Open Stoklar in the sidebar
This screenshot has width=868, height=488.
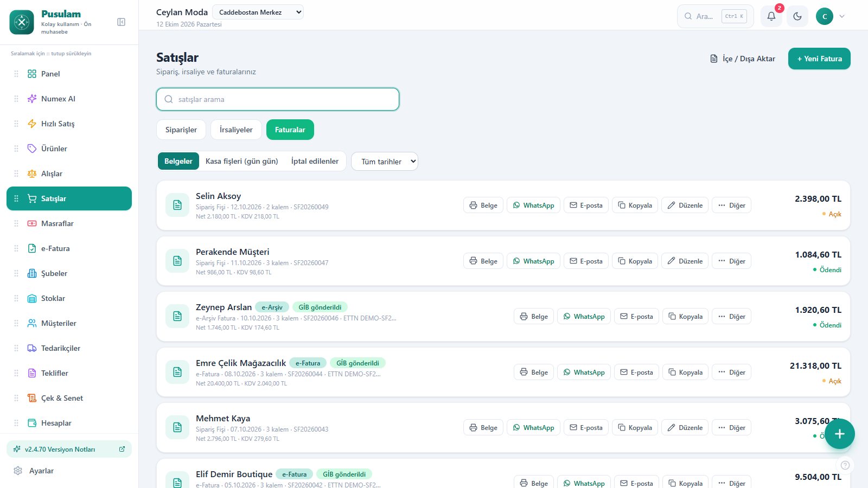pyautogui.click(x=69, y=298)
